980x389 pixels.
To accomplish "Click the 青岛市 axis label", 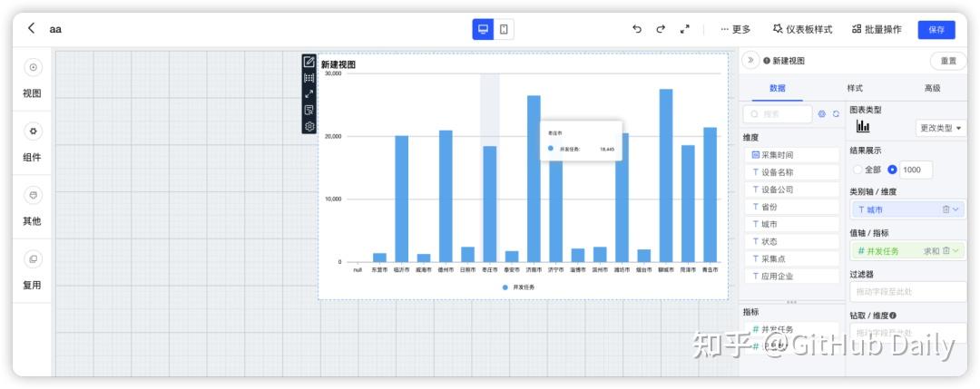I will (x=710, y=269).
